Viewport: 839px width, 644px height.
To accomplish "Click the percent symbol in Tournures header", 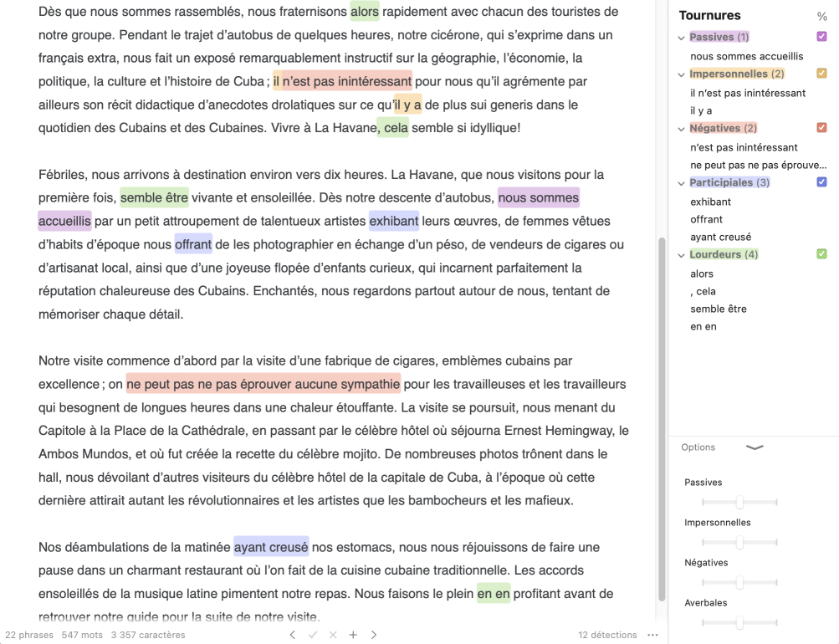I will [x=821, y=16].
